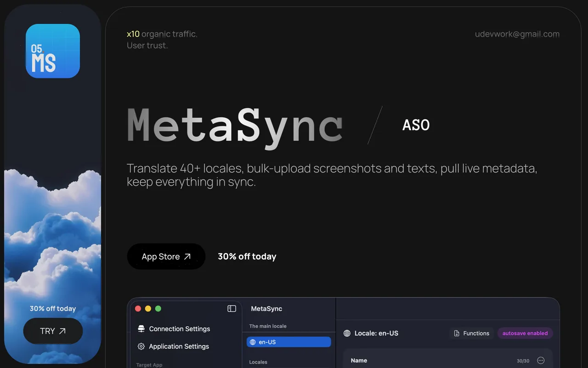Click the "Translate 40+ locales" description text
This screenshot has height=368, width=588.
click(332, 175)
